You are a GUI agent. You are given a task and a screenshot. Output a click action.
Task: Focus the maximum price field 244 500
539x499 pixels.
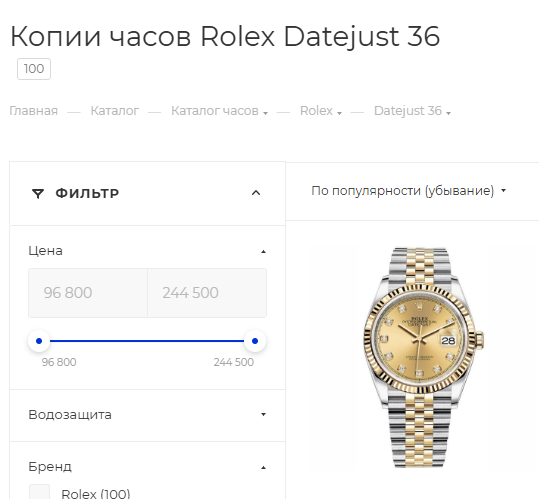[207, 293]
